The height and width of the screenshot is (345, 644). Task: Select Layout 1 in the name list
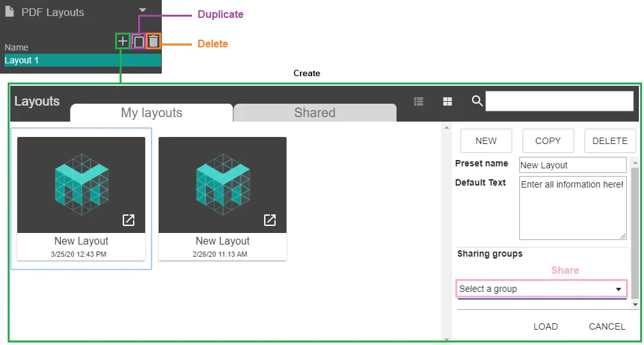pyautogui.click(x=82, y=60)
